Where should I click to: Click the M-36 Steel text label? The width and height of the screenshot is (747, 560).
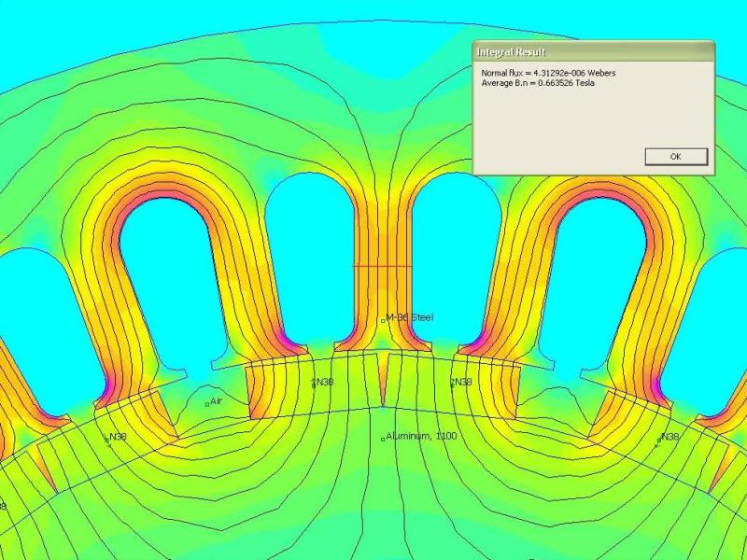411,317
